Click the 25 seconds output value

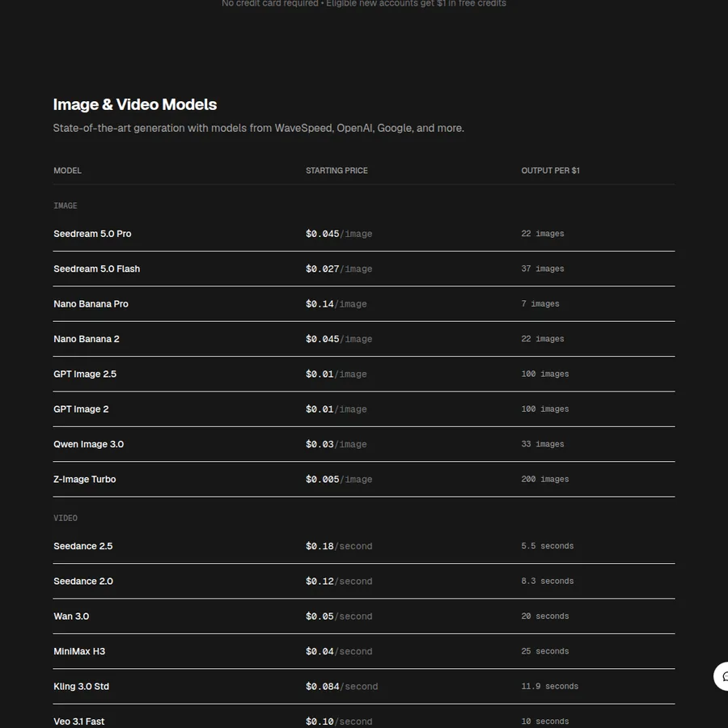[x=545, y=651]
